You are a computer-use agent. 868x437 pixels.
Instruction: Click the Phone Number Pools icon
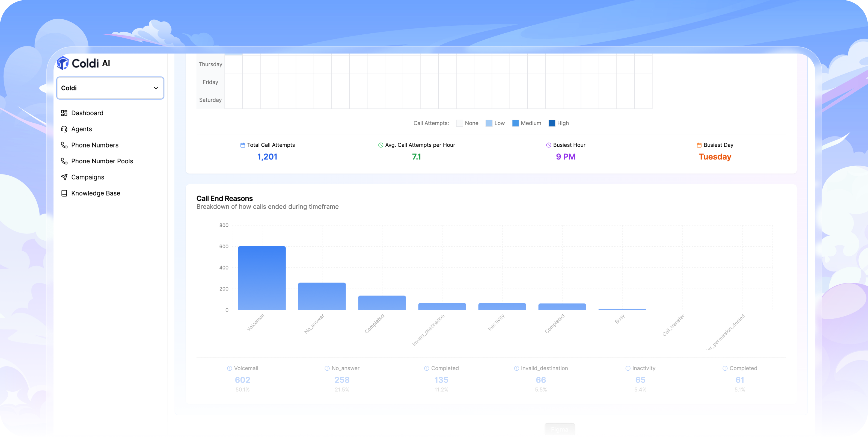[x=64, y=161]
